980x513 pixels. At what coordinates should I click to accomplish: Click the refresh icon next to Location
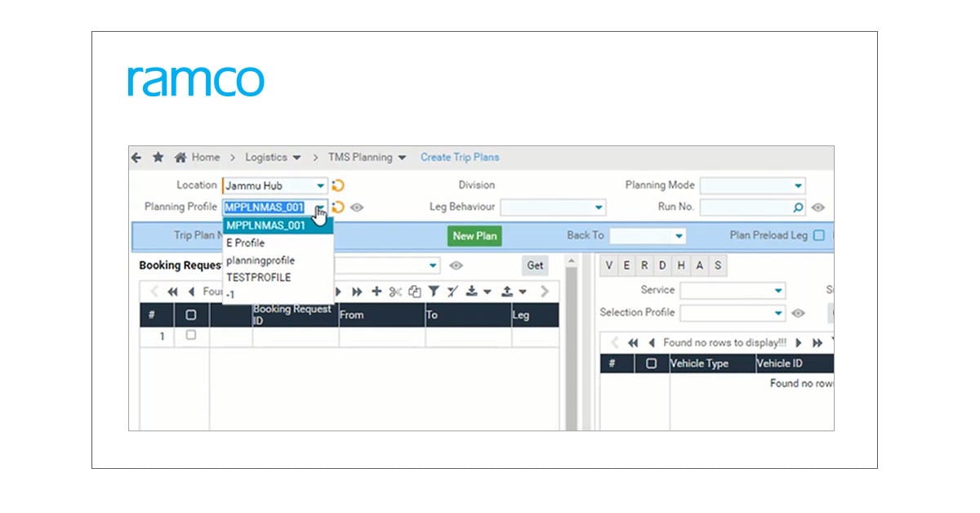338,185
